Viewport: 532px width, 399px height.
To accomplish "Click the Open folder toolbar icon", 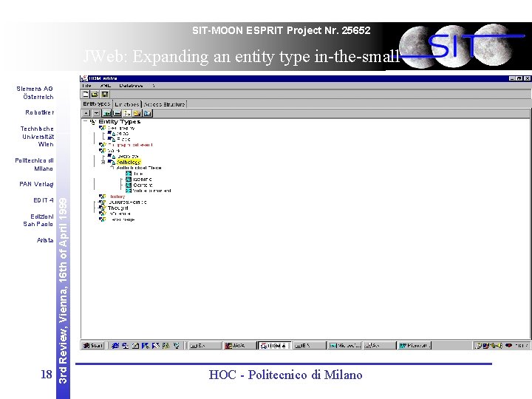I will tap(95, 94).
